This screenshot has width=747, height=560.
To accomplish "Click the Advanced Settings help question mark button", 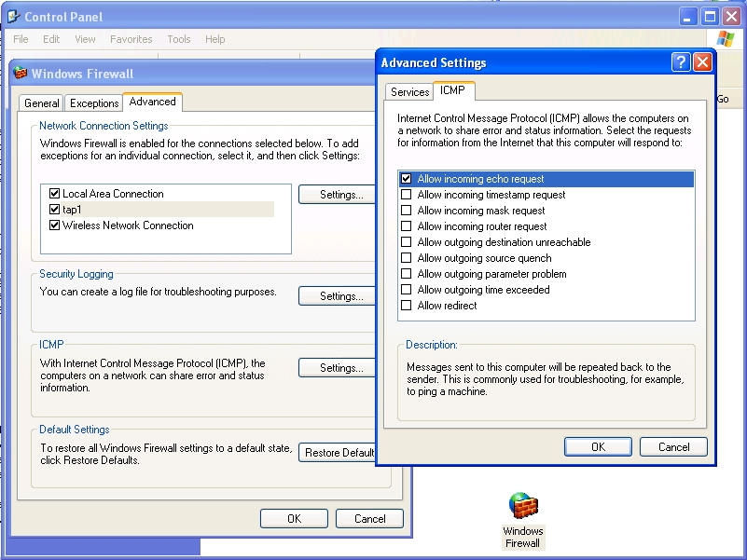I will click(682, 62).
